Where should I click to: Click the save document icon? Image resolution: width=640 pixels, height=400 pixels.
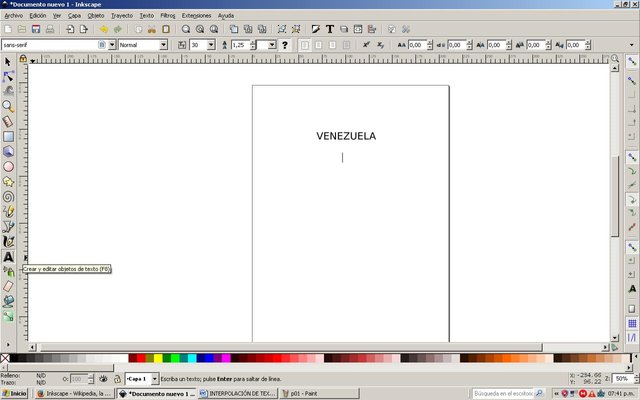coord(36,29)
